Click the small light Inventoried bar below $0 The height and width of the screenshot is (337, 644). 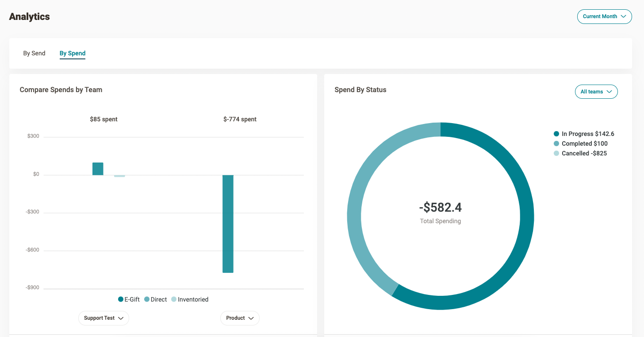119,176
